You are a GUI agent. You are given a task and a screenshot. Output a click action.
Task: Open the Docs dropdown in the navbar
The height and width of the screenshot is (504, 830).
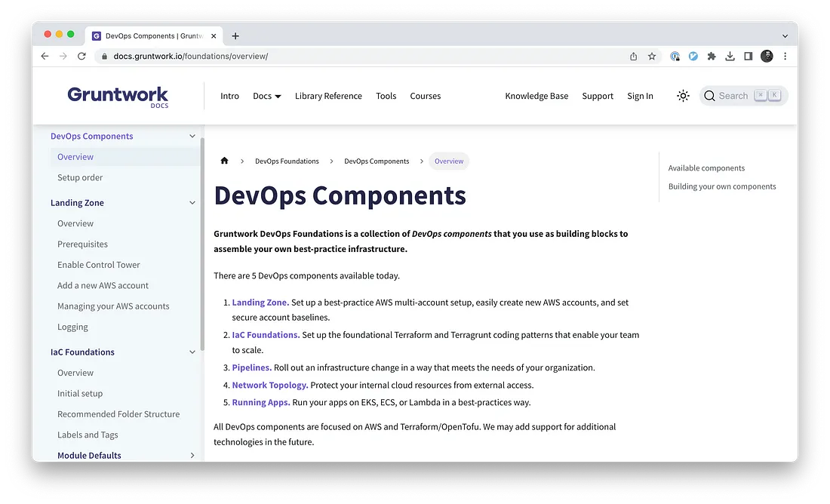267,96
